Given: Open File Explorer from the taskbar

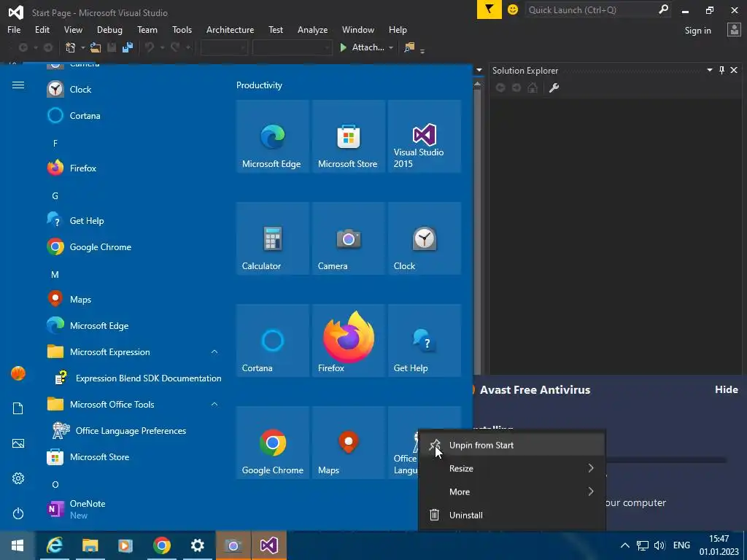Looking at the screenshot, I should pos(90,545).
